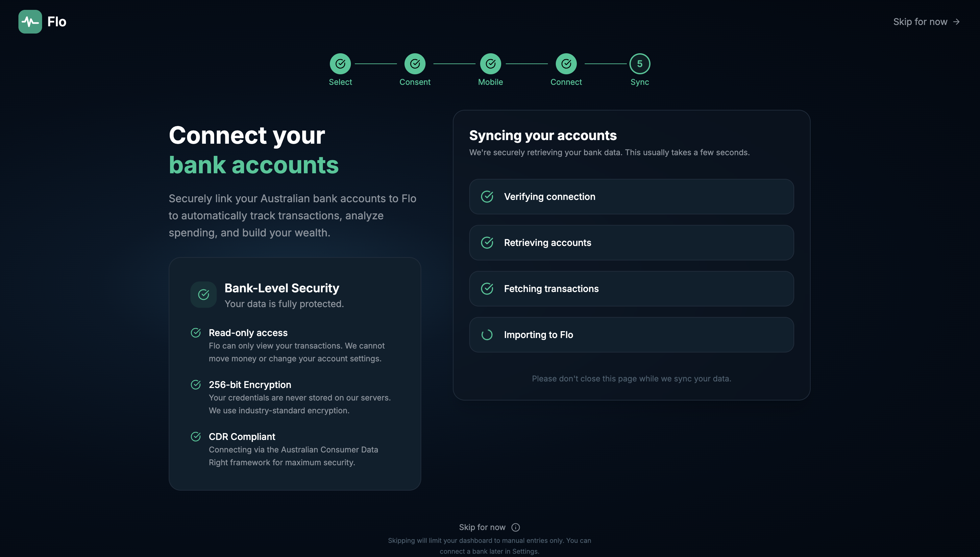Select the Select step circle
Viewport: 980px width, 557px height.
point(340,64)
